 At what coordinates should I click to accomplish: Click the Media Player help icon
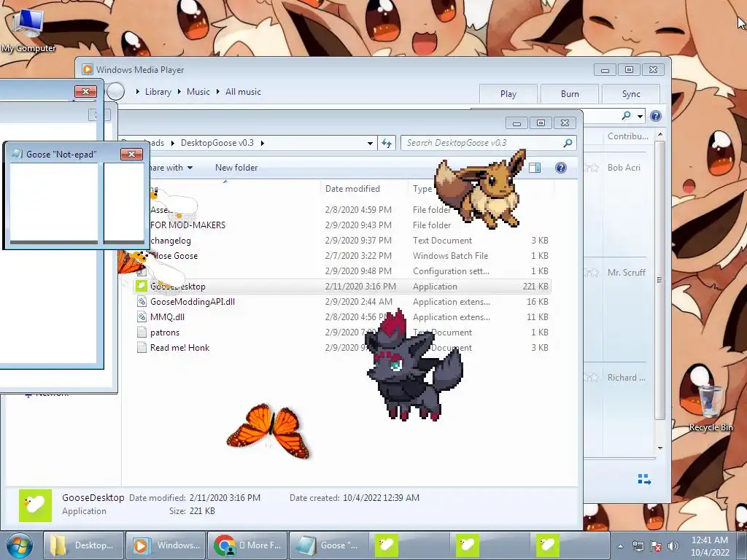(656, 116)
